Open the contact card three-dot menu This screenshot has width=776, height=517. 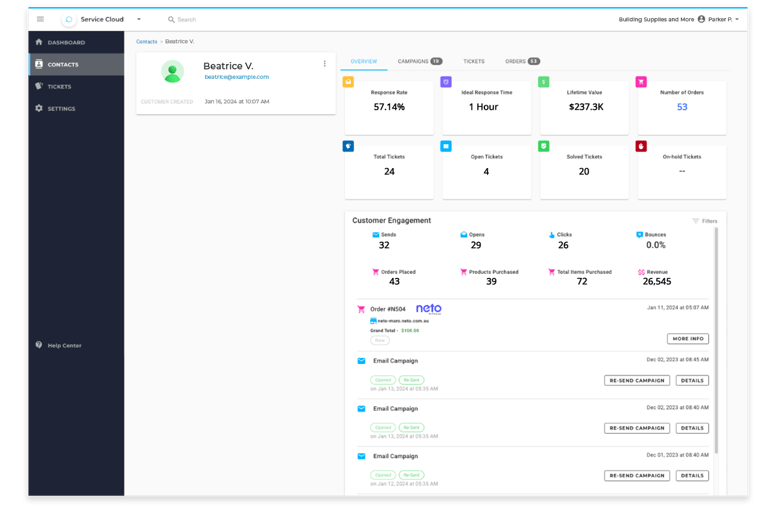pyautogui.click(x=325, y=63)
